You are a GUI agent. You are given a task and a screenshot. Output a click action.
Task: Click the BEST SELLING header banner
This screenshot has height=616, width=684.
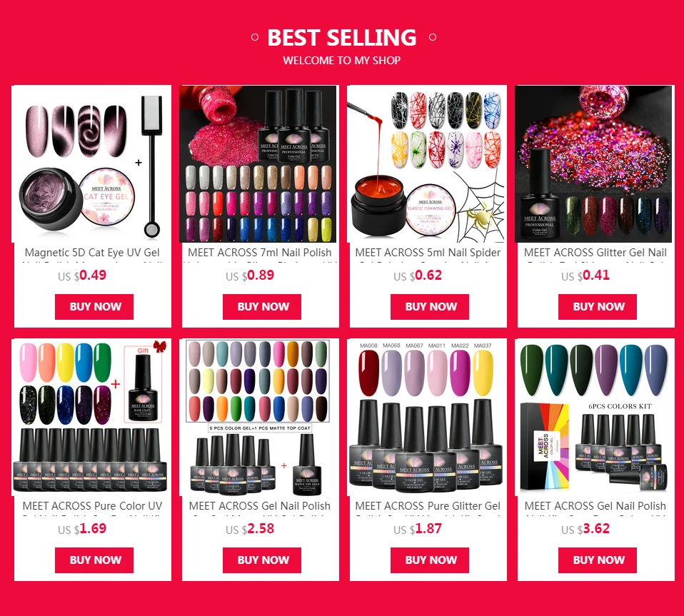[342, 45]
